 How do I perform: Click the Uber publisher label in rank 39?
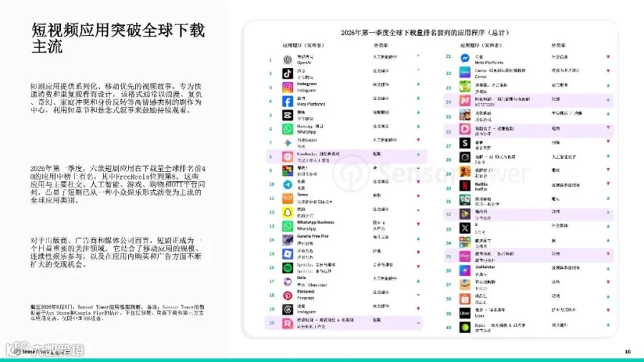pyautogui.click(x=479, y=316)
